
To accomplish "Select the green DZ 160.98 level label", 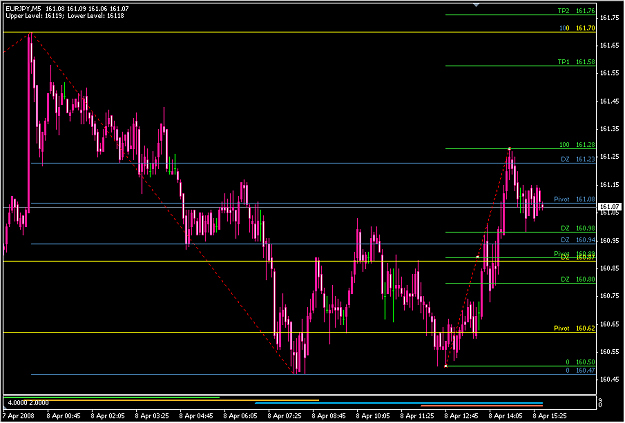I will coord(578,228).
